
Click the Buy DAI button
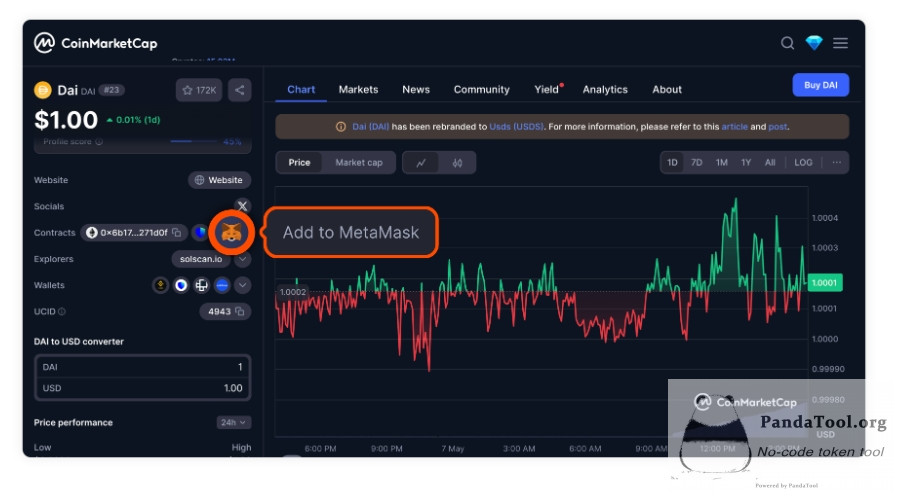point(820,85)
